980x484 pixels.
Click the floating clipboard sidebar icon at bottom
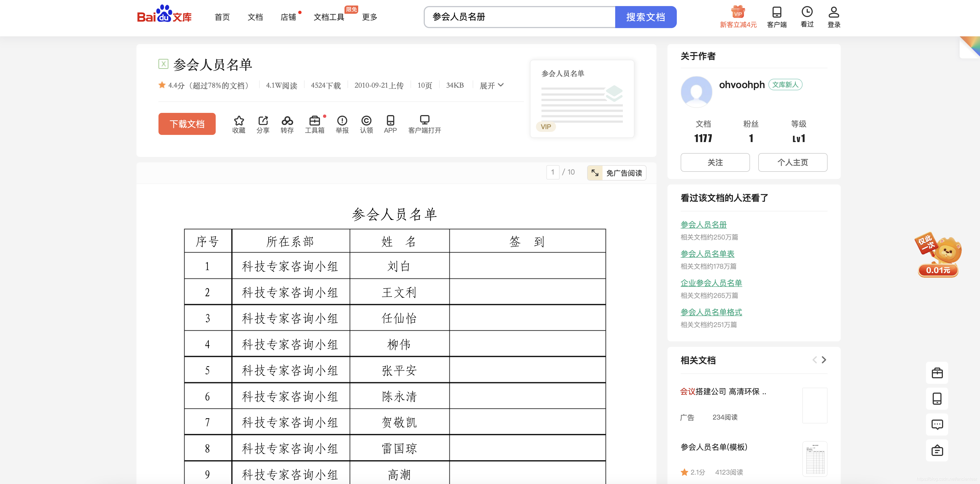tap(937, 450)
